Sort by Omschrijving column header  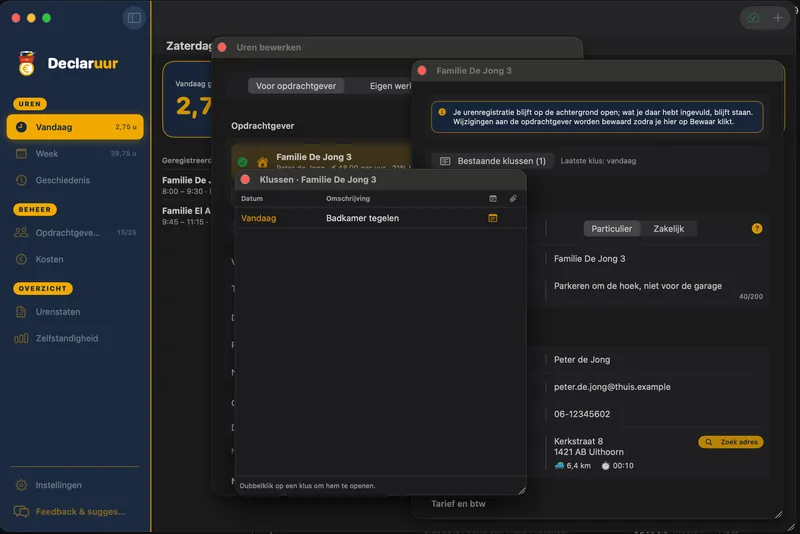point(348,199)
